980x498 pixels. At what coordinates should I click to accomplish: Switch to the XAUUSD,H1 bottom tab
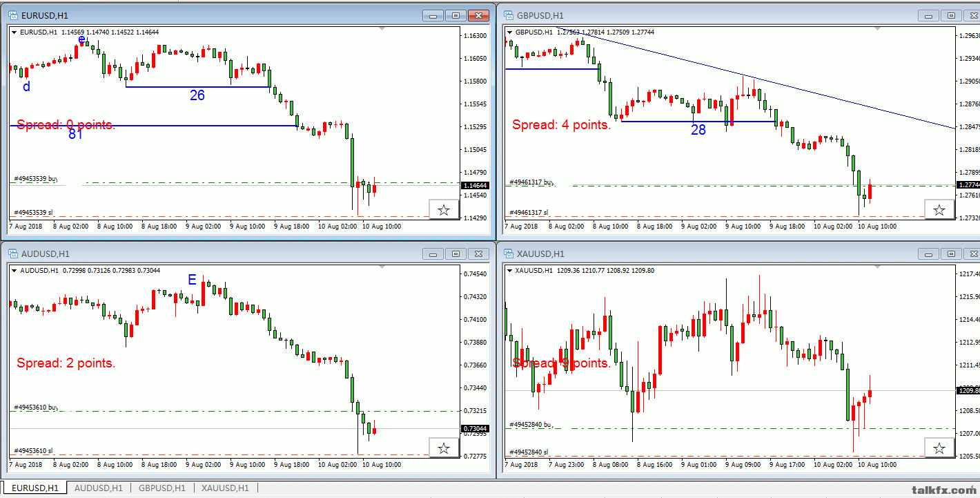(225, 488)
